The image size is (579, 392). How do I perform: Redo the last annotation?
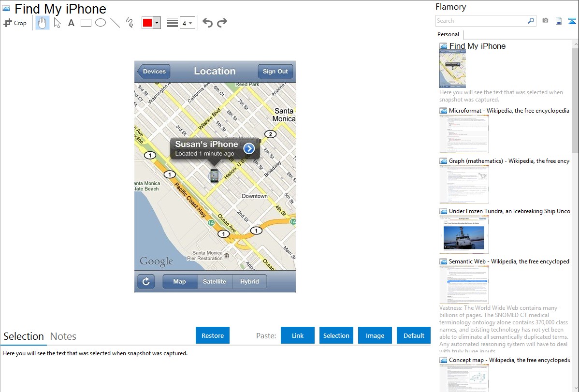click(222, 23)
